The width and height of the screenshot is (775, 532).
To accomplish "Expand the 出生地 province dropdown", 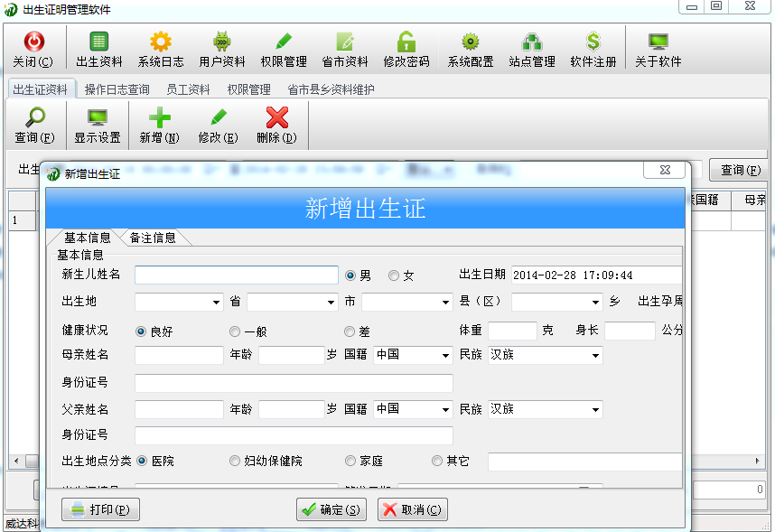I will point(216,302).
